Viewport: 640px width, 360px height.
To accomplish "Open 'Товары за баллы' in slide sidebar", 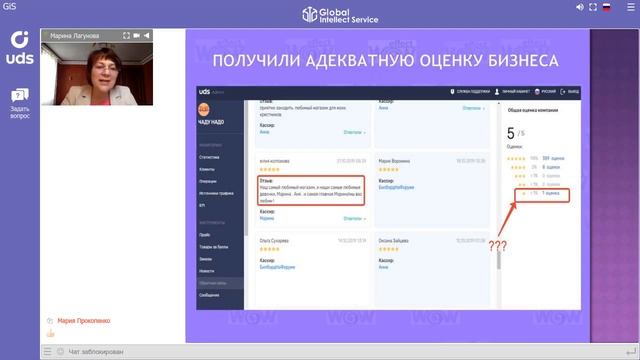I will [214, 247].
